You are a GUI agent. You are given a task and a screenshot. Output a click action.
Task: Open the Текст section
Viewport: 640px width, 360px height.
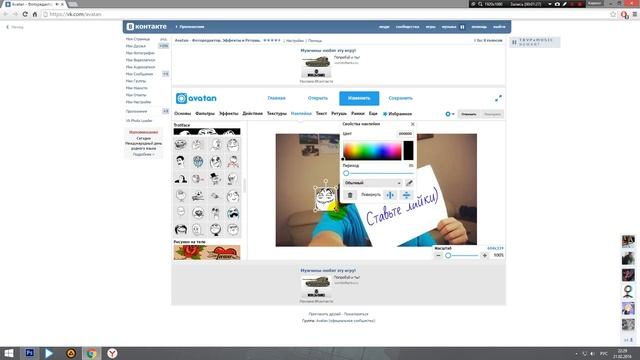click(x=321, y=113)
